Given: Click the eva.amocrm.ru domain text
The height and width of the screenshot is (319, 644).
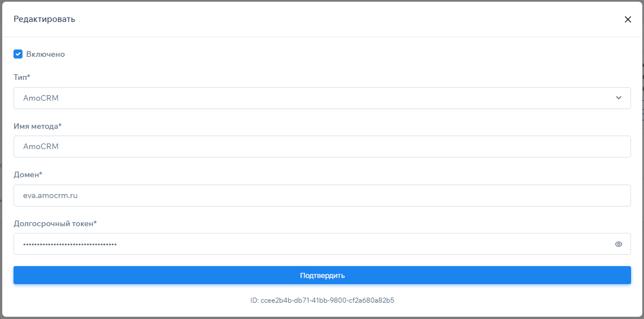Looking at the screenshot, I should point(50,195).
